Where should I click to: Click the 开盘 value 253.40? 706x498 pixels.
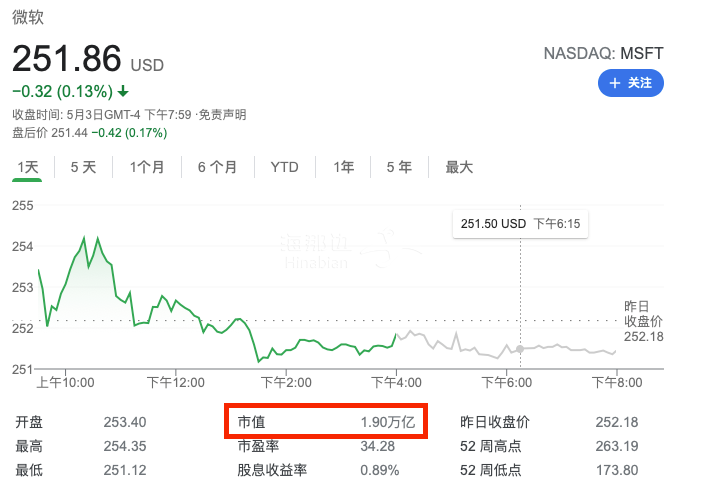(125, 422)
